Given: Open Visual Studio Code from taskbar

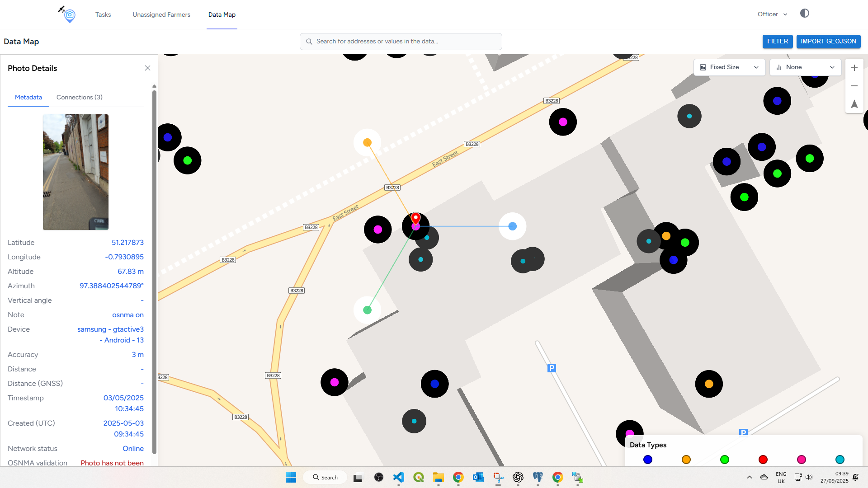Looking at the screenshot, I should (398, 477).
